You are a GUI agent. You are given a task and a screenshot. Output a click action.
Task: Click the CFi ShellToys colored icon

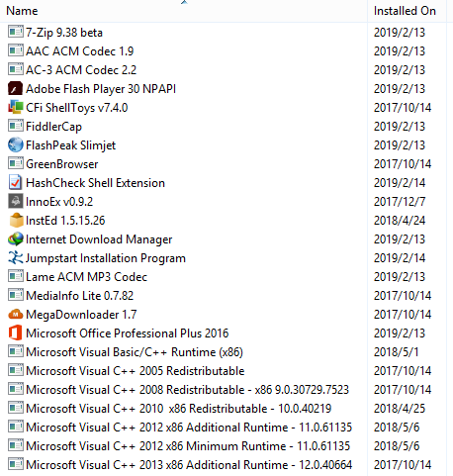click(x=15, y=107)
